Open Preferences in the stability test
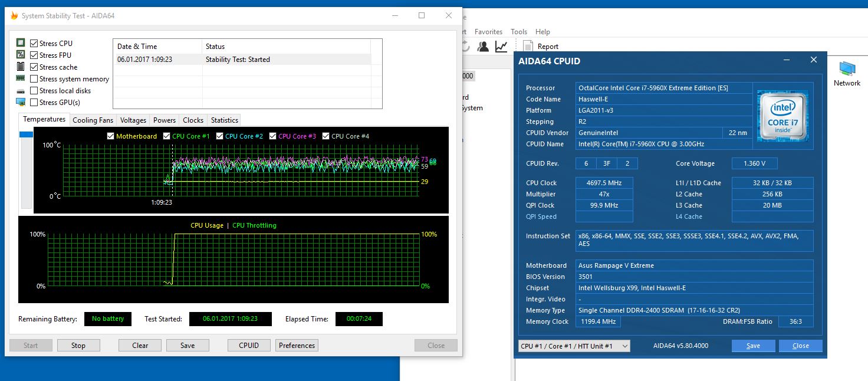 click(297, 346)
